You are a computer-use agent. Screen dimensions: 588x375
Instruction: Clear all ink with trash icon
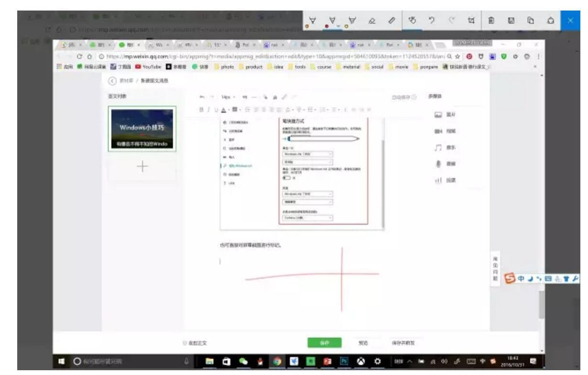(x=491, y=21)
